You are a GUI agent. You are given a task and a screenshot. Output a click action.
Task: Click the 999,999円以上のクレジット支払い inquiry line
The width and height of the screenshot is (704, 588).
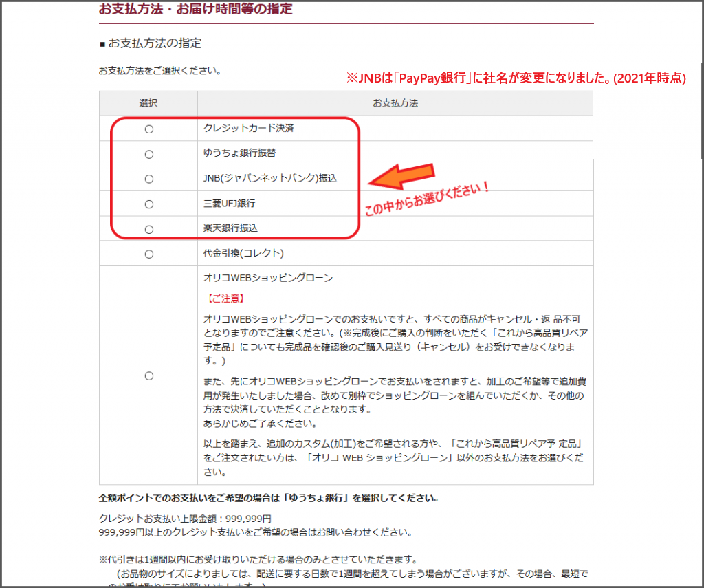(x=256, y=533)
